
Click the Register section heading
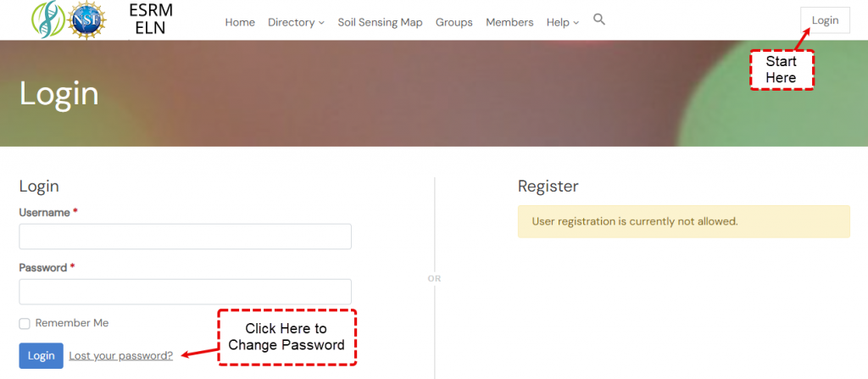click(548, 187)
